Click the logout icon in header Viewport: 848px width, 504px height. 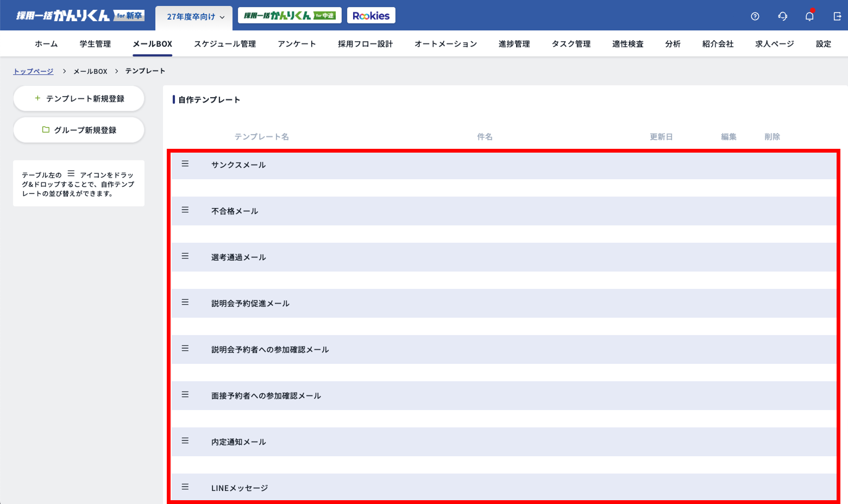837,16
